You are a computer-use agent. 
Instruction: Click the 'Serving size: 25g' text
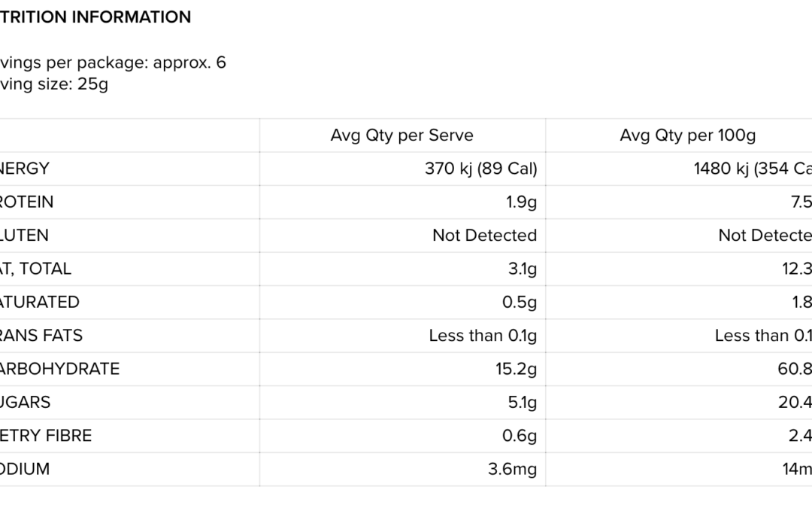click(54, 84)
